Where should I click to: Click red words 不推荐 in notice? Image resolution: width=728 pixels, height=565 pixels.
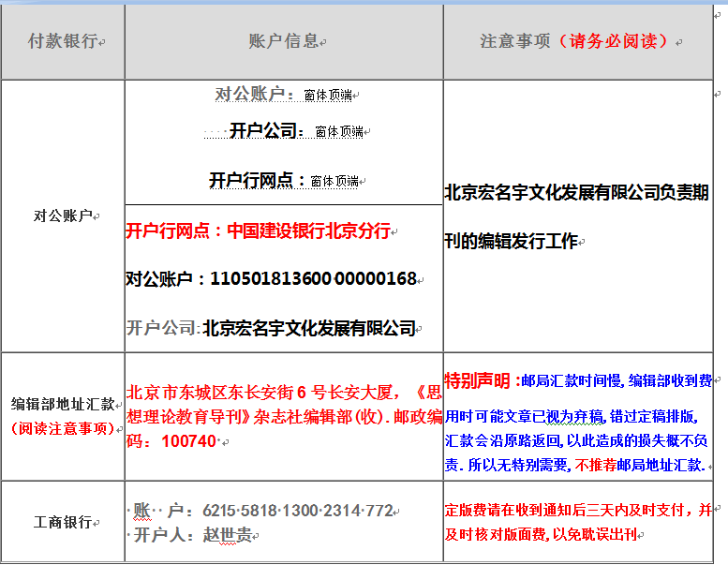[x=596, y=465]
